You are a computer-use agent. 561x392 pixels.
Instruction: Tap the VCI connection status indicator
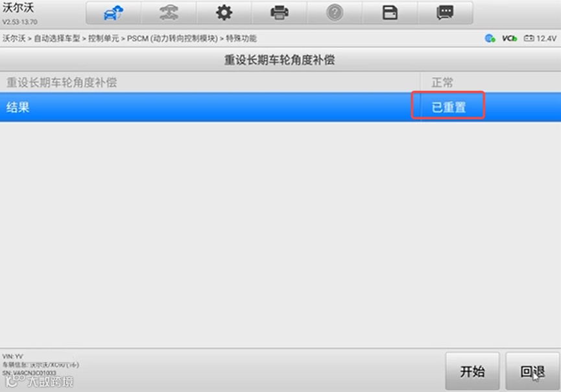pyautogui.click(x=510, y=38)
